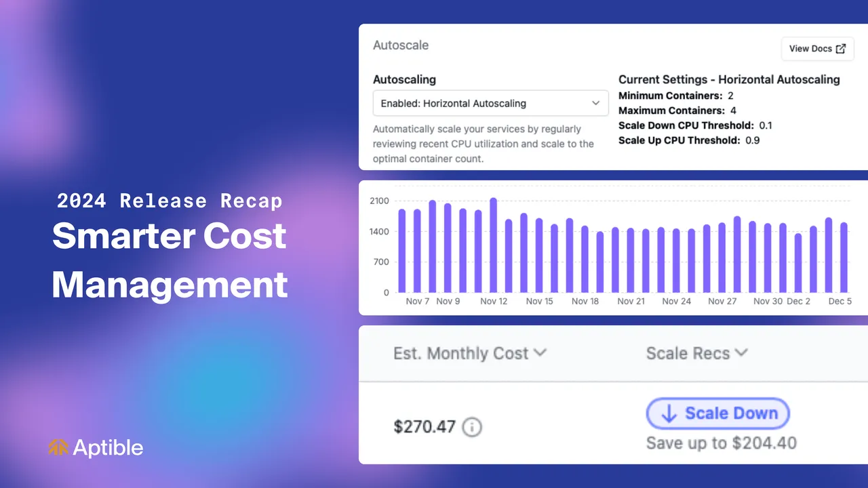Click the Autoscale panel heading
The image size is (868, 488).
pyautogui.click(x=401, y=45)
